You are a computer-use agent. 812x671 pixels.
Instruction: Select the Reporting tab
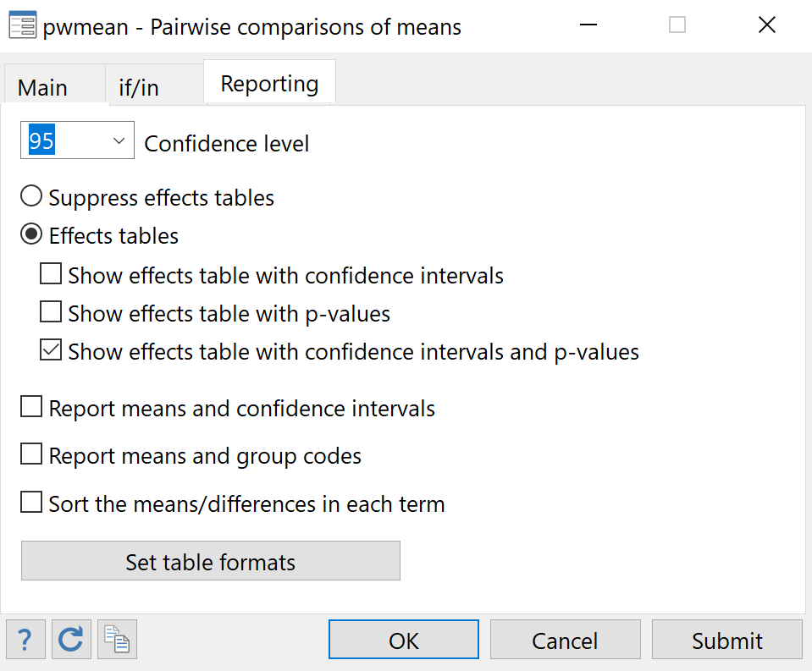(x=269, y=83)
